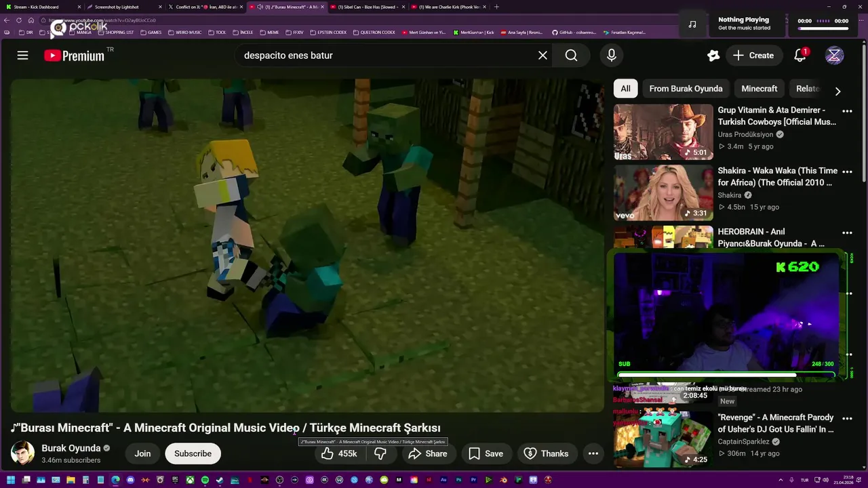Open the SHOPPING LIST bookmarks folder
Viewport: 868px width, 488px height.
116,33
